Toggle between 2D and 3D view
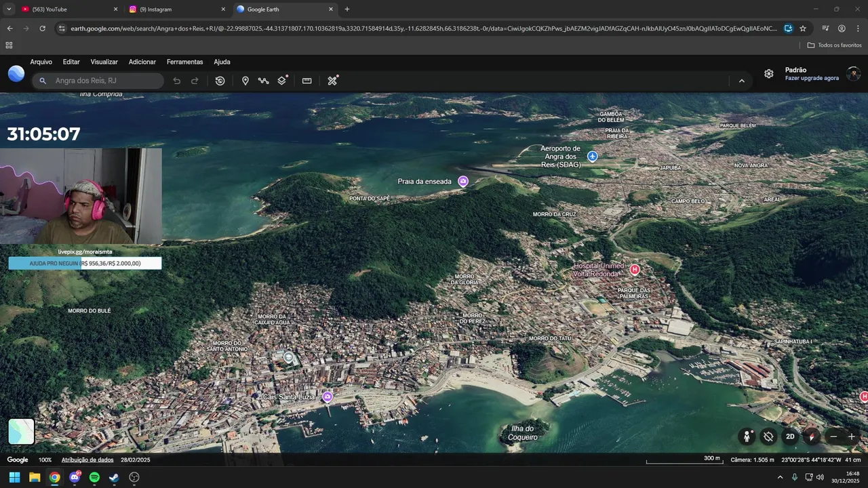 coord(790,436)
